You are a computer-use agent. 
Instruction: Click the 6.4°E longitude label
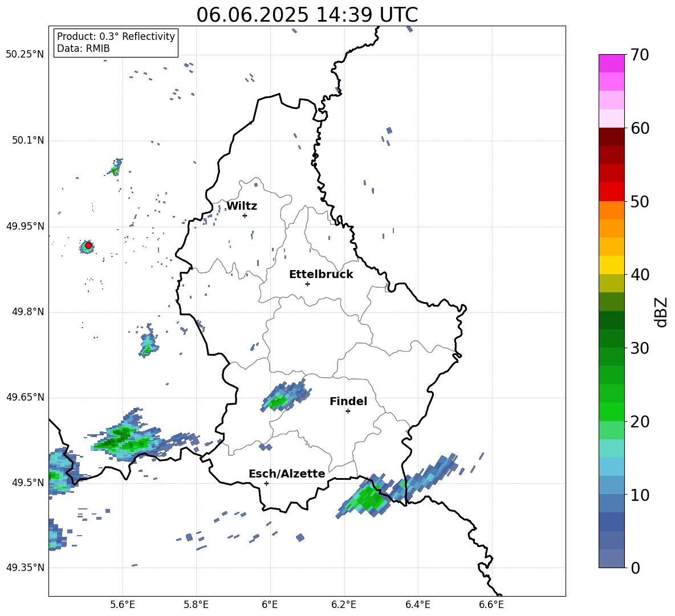(x=417, y=605)
